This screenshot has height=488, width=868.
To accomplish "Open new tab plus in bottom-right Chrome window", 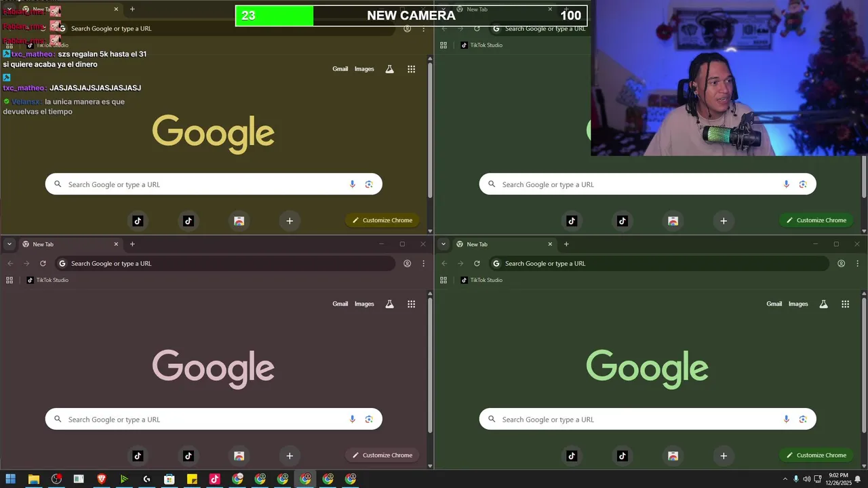I will coord(566,244).
